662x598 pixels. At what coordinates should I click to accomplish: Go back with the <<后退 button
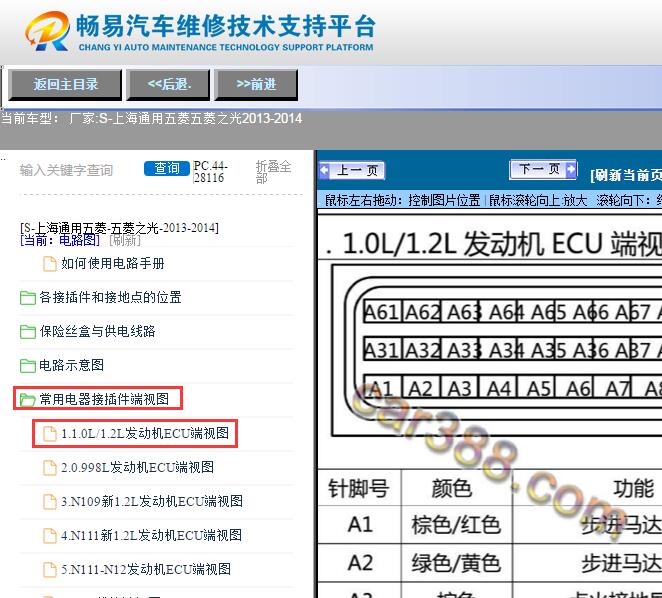[x=169, y=84]
